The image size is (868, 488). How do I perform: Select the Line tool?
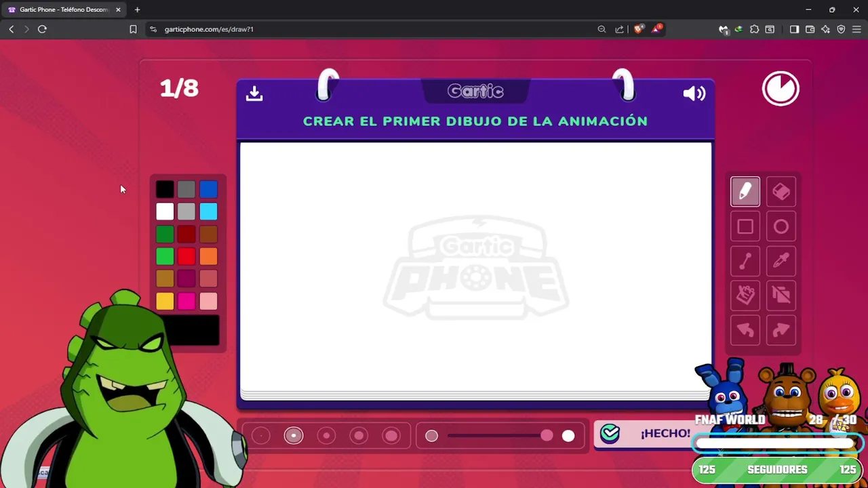coord(745,261)
